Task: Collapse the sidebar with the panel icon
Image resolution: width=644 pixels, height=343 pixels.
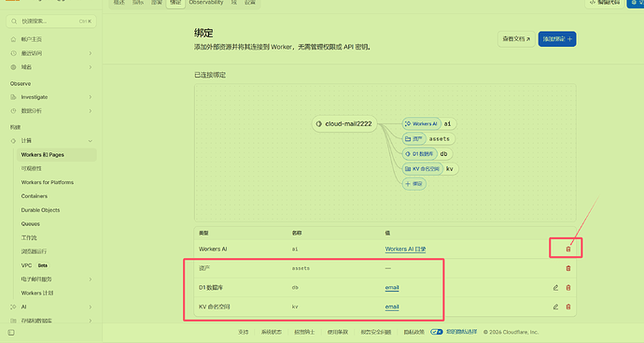Action: [11, 333]
